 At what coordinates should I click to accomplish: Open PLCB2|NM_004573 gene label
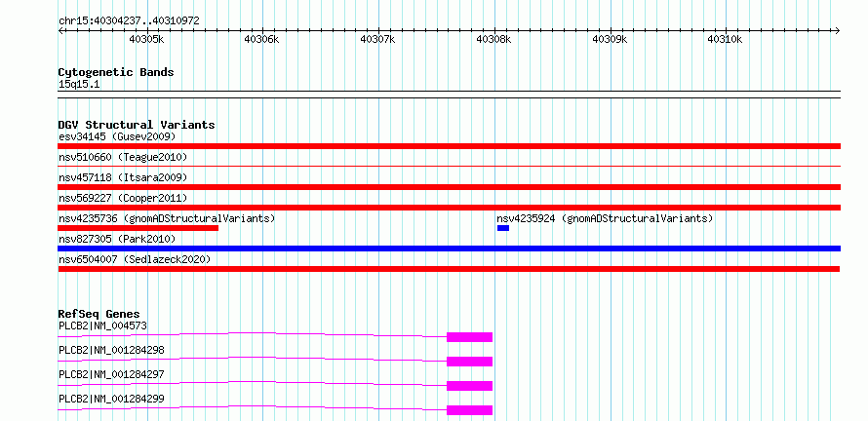coord(103,325)
